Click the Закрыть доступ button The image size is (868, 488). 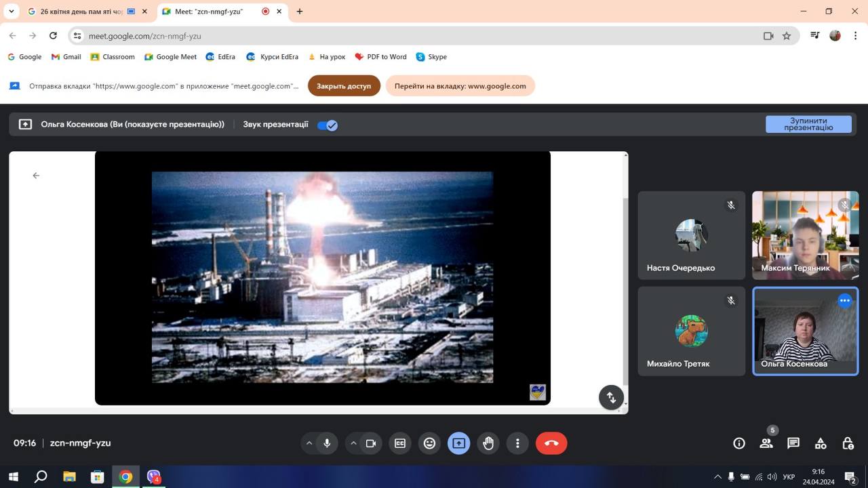(344, 86)
